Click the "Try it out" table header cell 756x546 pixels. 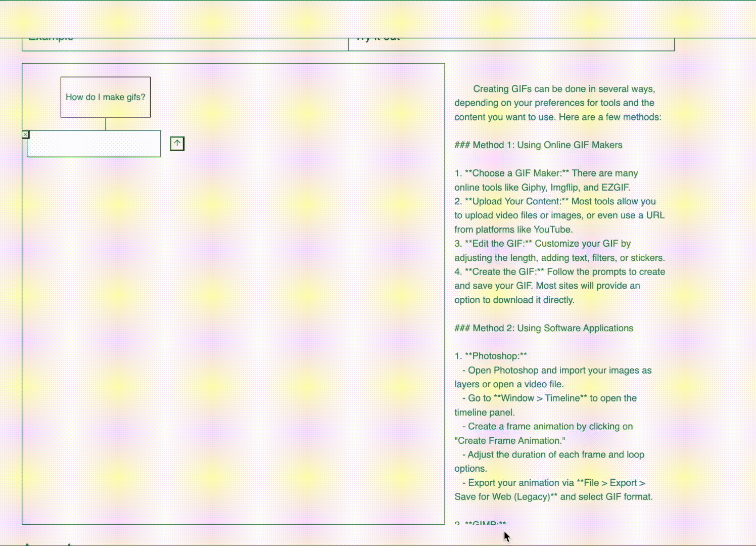pyautogui.click(x=511, y=44)
